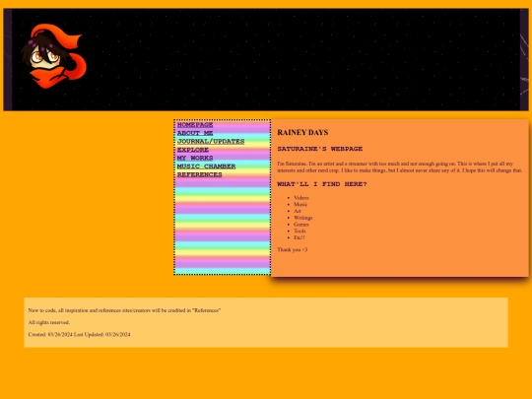Click the I'm Saturaine intro paragraph

[400, 166]
